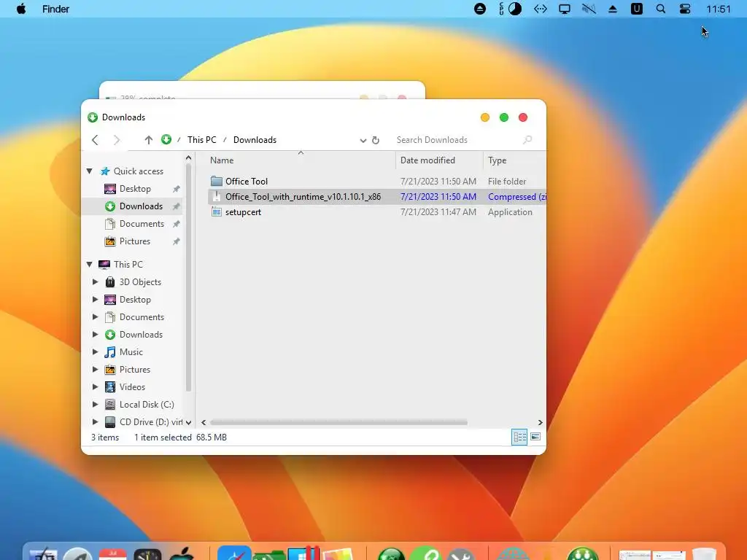The image size is (747, 560).
Task: Click the magnifier icon in Search Downloads
Action: pos(527,139)
